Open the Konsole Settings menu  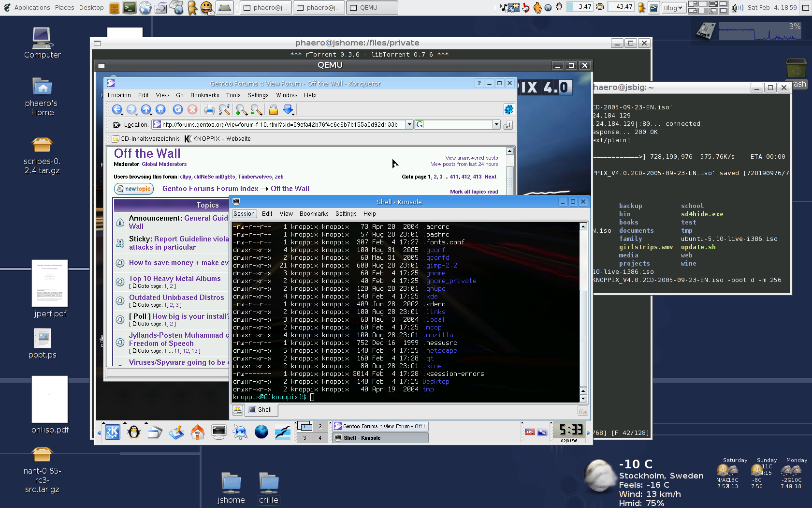(x=346, y=214)
